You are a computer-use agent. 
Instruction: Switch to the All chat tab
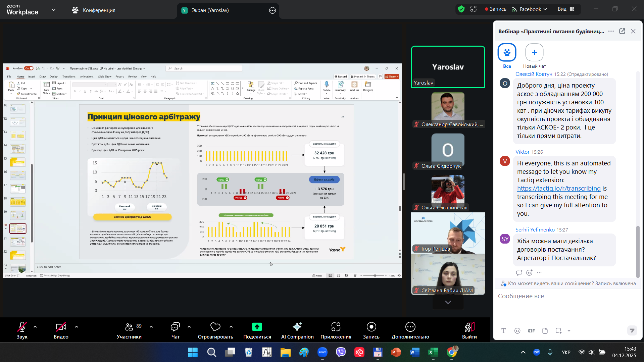point(507,53)
